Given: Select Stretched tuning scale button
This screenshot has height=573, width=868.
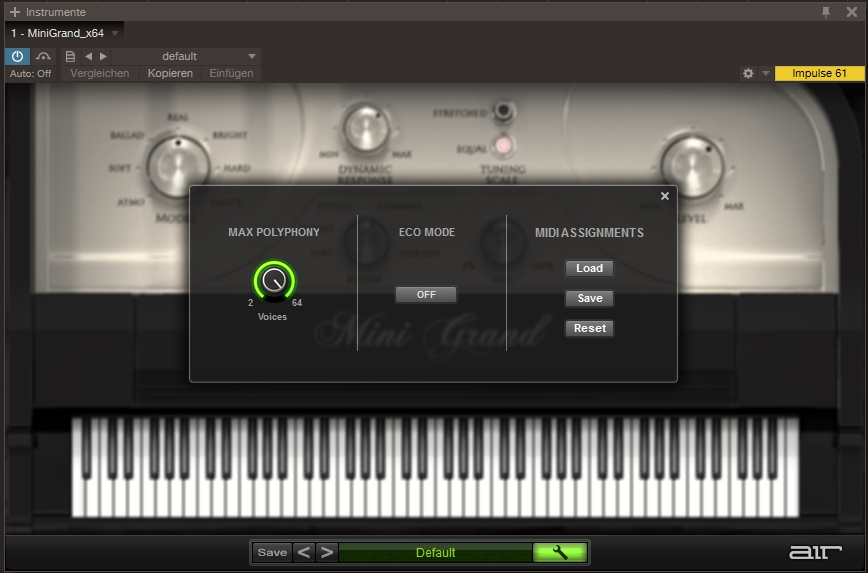Looking at the screenshot, I should click(x=503, y=111).
